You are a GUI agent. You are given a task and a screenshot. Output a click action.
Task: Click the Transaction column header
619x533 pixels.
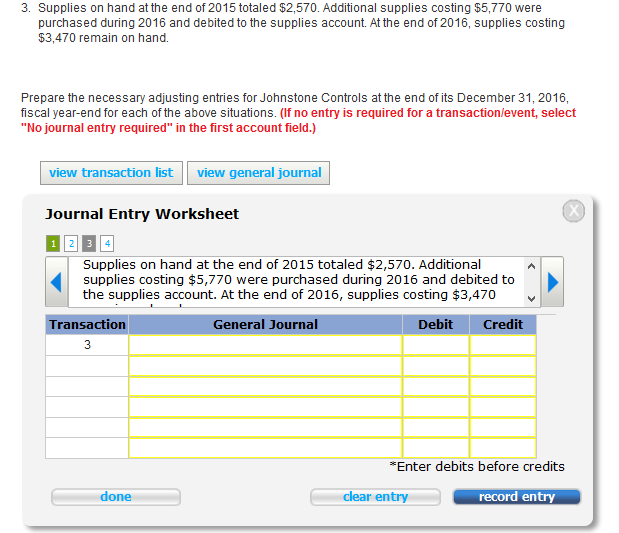pos(87,325)
